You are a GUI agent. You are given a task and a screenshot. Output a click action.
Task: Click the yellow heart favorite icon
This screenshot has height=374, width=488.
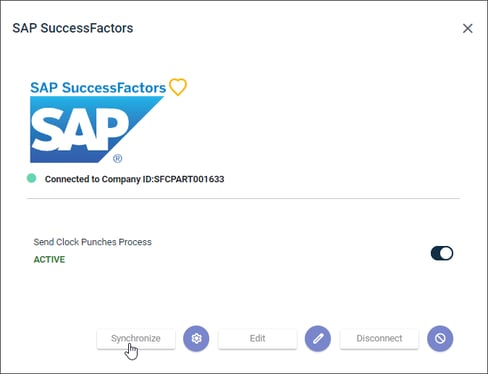point(178,87)
